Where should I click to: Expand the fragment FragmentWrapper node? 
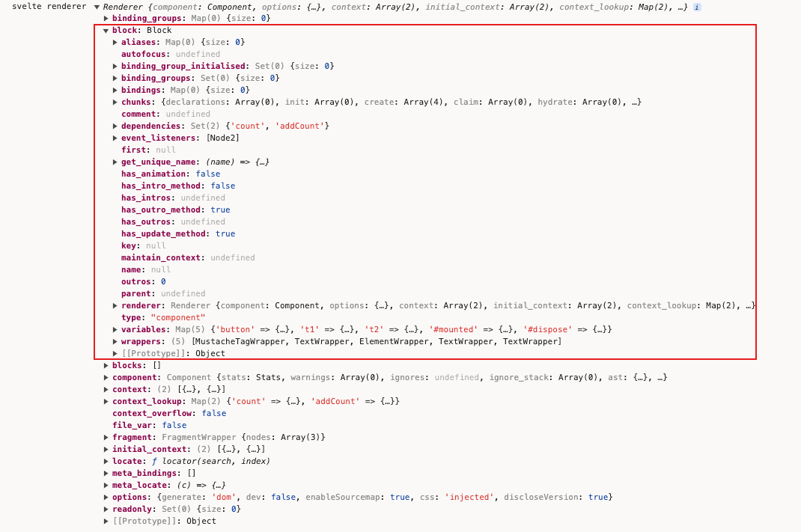coord(106,438)
